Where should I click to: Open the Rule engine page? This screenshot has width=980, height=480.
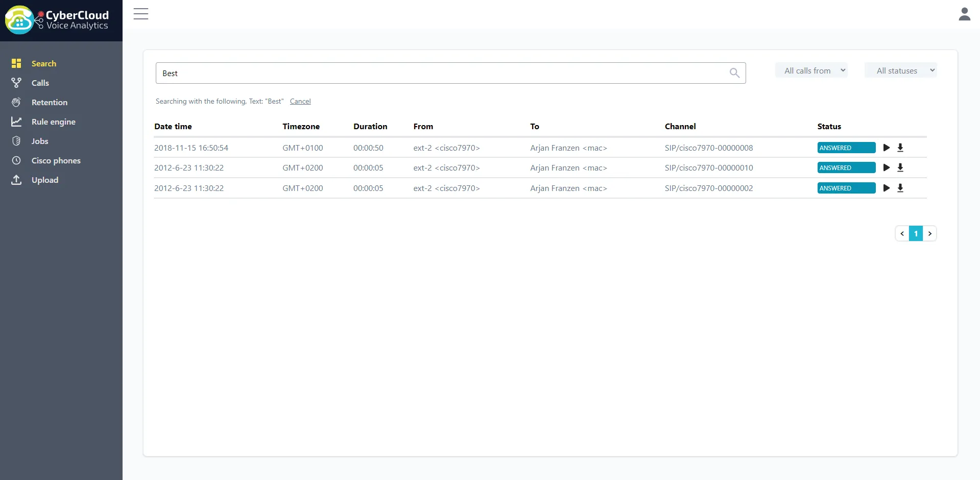click(54, 122)
